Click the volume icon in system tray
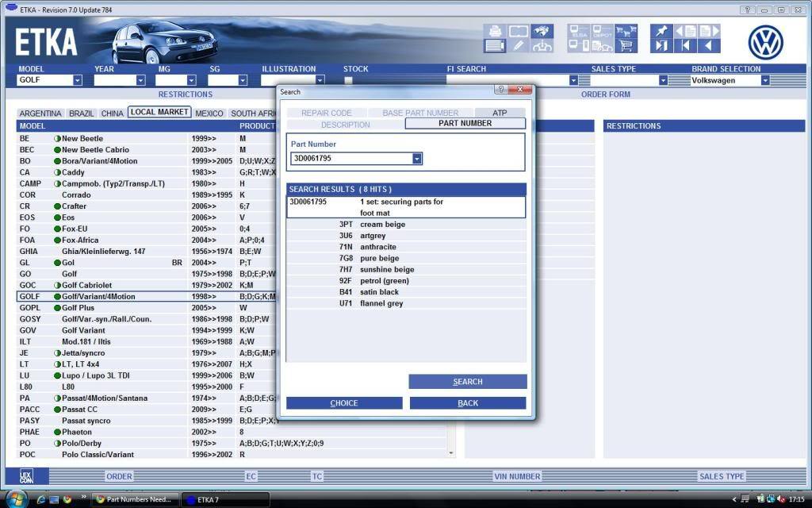The width and height of the screenshot is (812, 508). 780,500
